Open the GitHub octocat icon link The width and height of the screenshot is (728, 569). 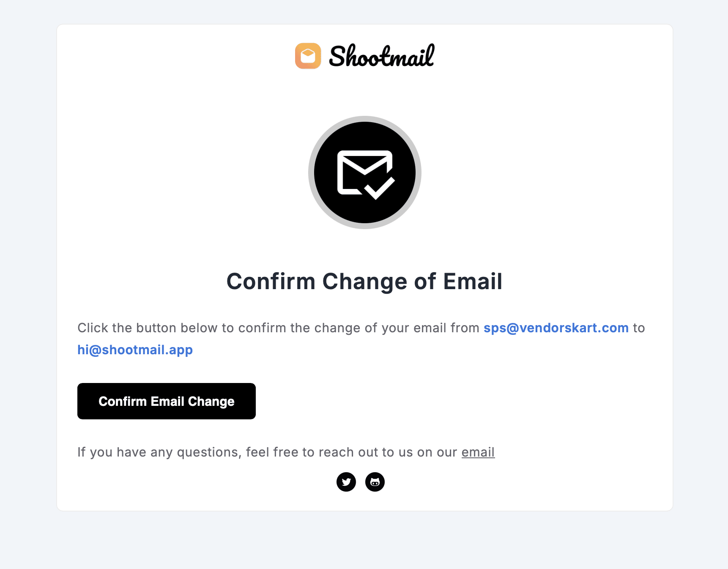coord(375,482)
